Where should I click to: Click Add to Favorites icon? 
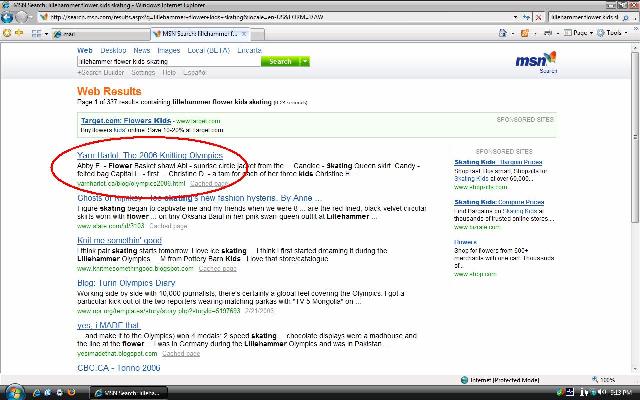pyautogui.click(x=19, y=33)
